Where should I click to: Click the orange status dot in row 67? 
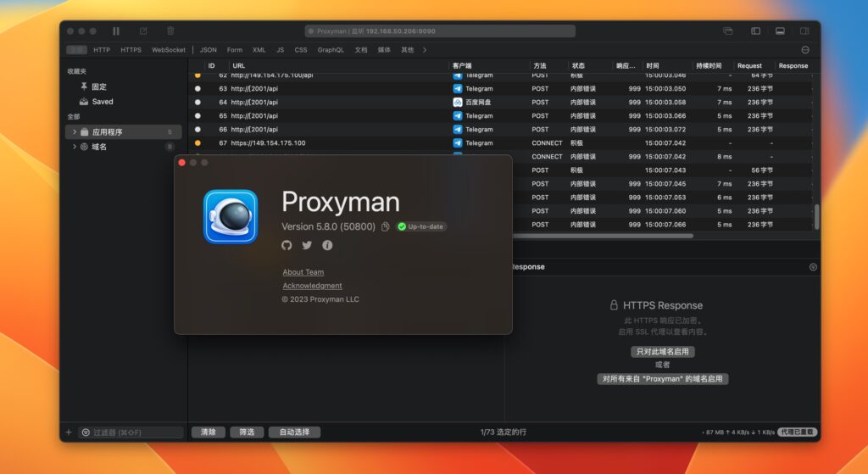tap(198, 142)
